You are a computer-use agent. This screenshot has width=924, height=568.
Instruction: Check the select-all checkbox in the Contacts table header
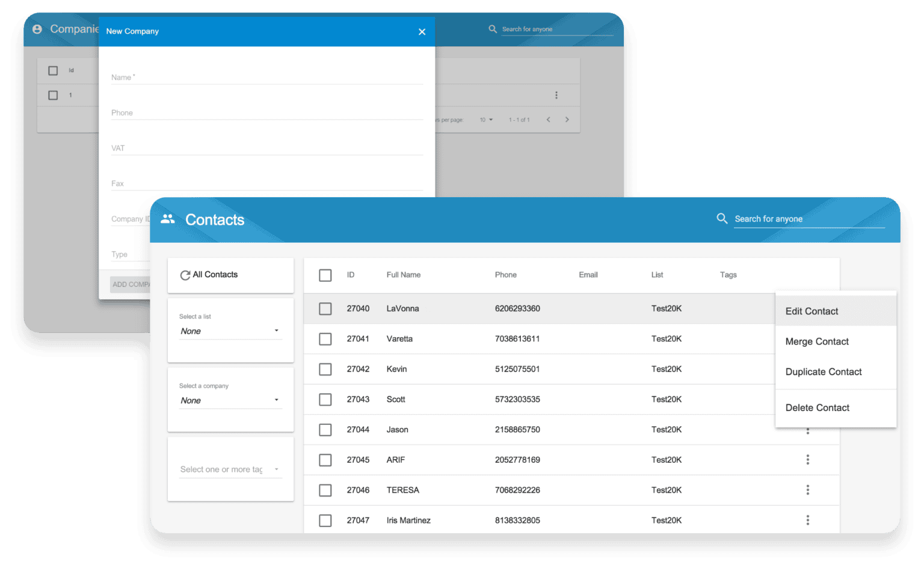325,275
